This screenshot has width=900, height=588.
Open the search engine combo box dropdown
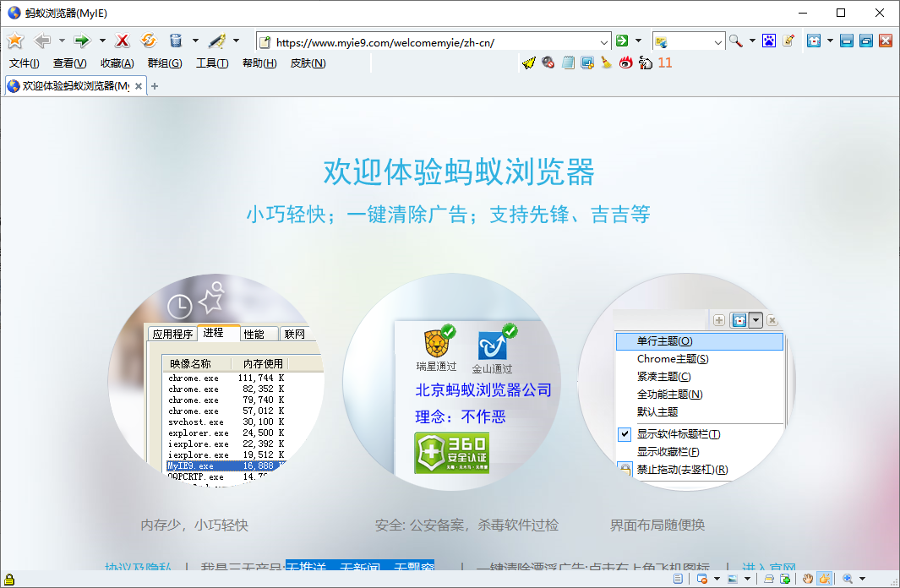[718, 41]
